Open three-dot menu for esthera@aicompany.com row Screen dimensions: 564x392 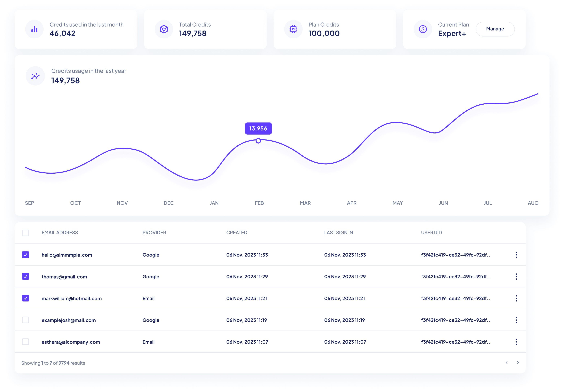click(516, 342)
